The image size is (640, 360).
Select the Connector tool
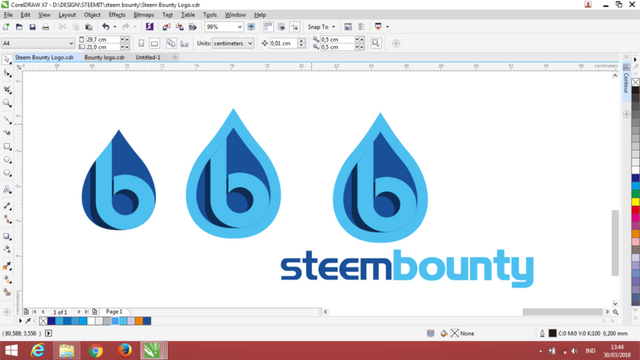tap(7, 220)
